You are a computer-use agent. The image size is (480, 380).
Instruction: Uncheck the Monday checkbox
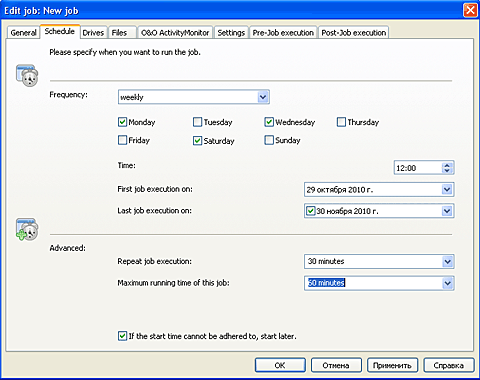click(x=122, y=122)
